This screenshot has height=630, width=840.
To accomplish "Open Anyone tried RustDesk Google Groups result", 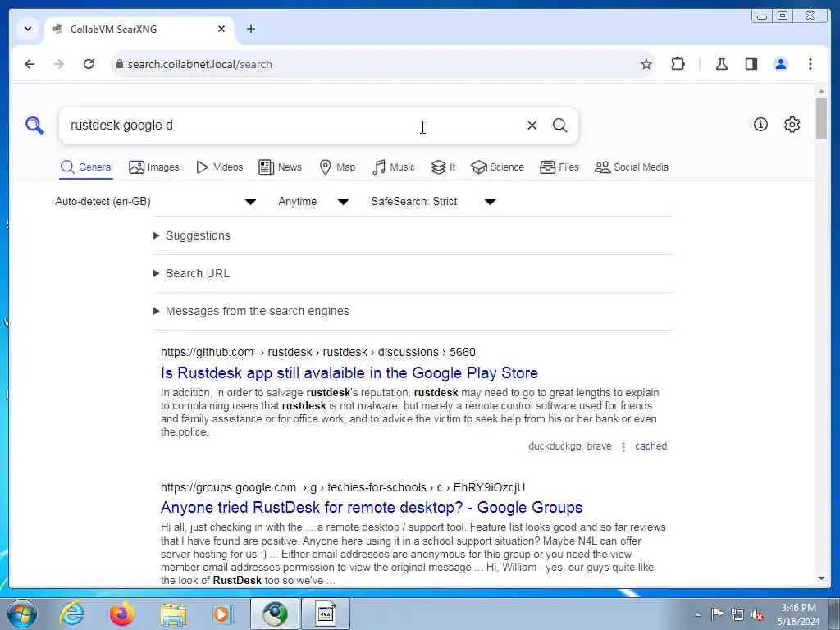I will click(372, 507).
